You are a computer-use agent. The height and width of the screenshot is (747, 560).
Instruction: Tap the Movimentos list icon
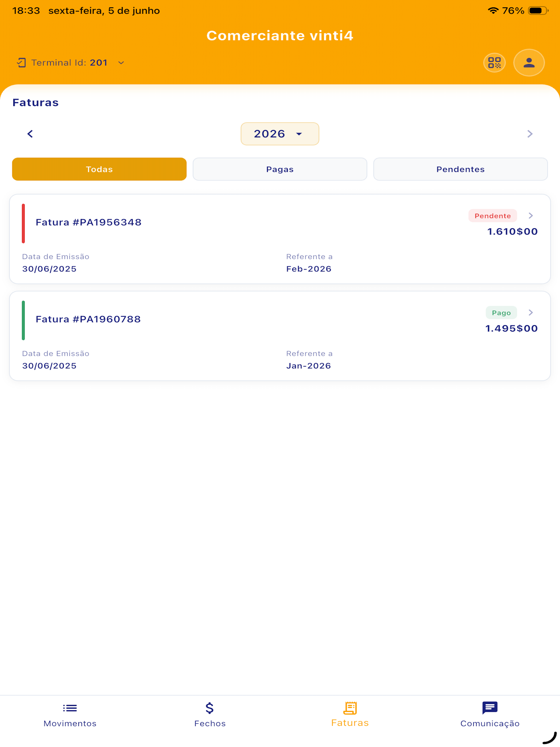coord(70,708)
